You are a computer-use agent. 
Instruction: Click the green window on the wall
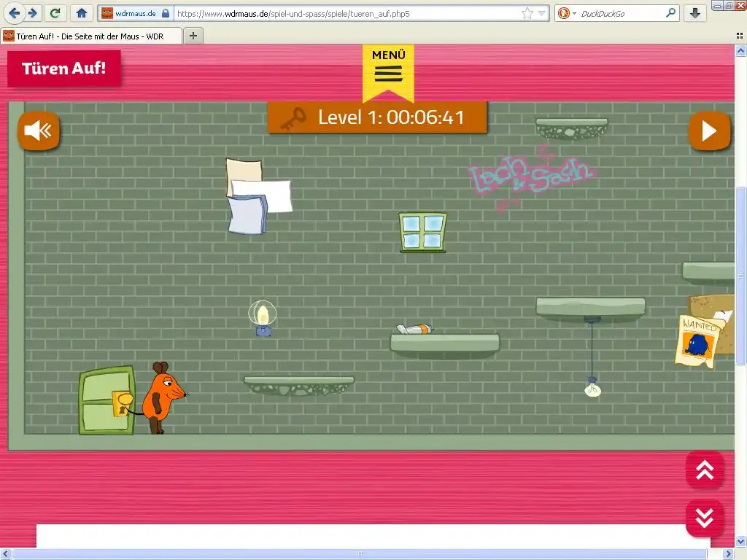pyautogui.click(x=423, y=233)
